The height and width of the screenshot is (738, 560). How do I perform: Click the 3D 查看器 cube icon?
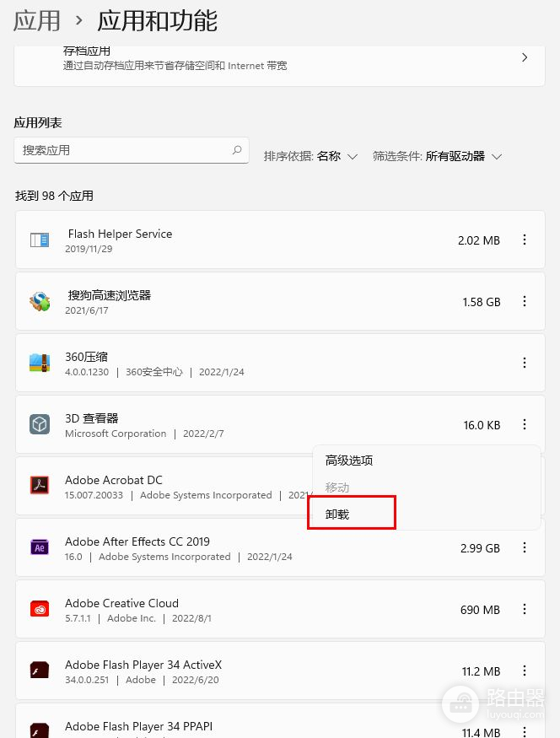pyautogui.click(x=40, y=424)
